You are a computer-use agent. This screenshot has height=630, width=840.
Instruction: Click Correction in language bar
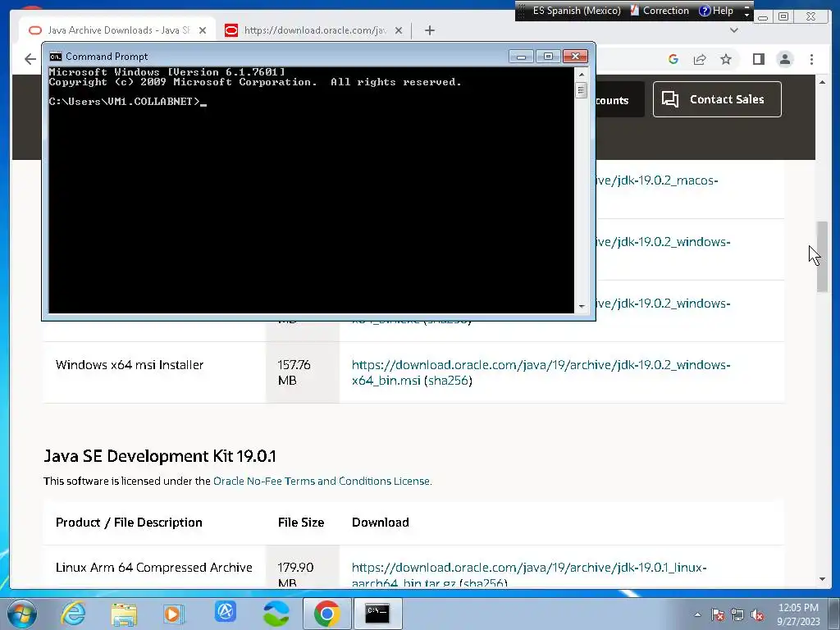(x=660, y=11)
